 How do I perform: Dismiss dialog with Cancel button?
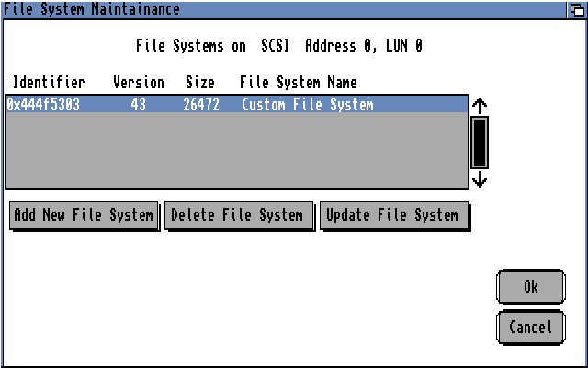[531, 328]
